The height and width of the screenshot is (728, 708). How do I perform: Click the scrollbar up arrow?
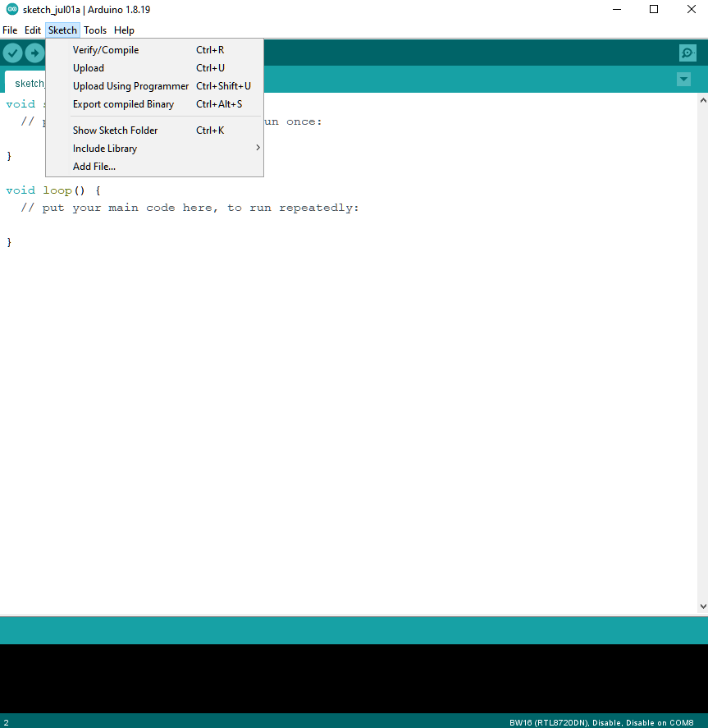pos(703,100)
